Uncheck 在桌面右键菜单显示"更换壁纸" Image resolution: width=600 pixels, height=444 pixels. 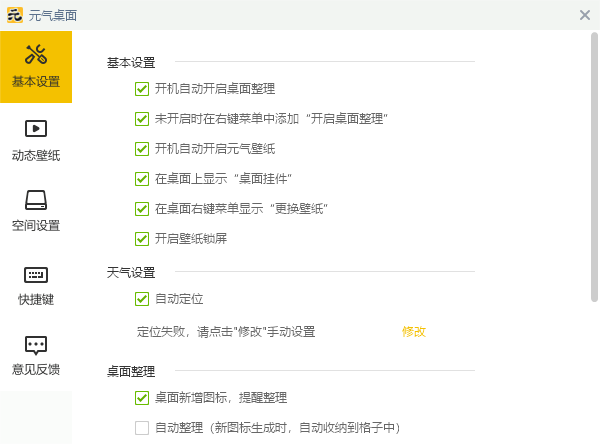142,209
